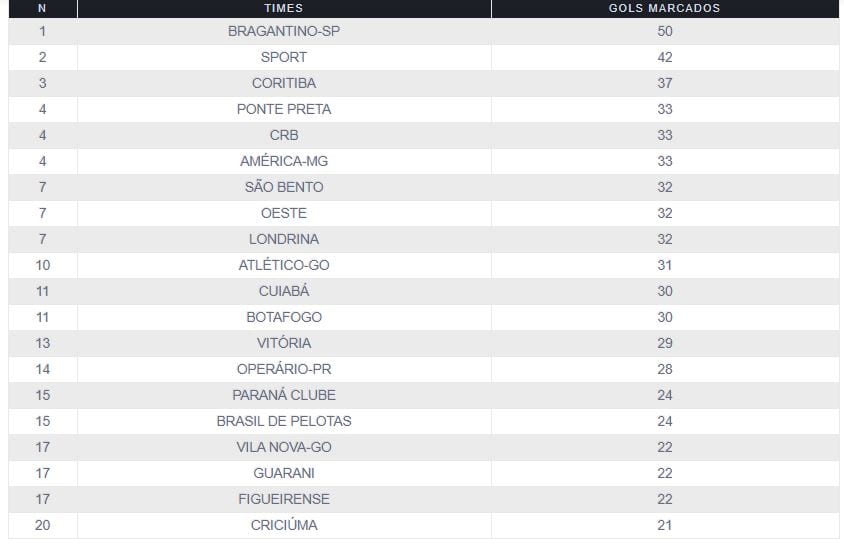Viewport: 844px width, 544px height.
Task: Select the CRICIÚMA team name
Action: 284,525
